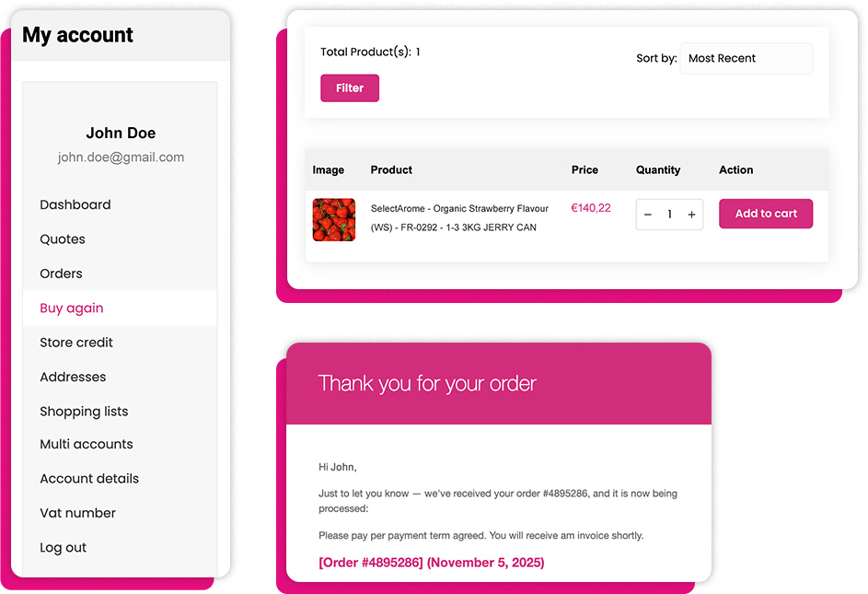Viewport: 868px width, 594px height.
Task: Open the Vat number page
Action: [77, 512]
